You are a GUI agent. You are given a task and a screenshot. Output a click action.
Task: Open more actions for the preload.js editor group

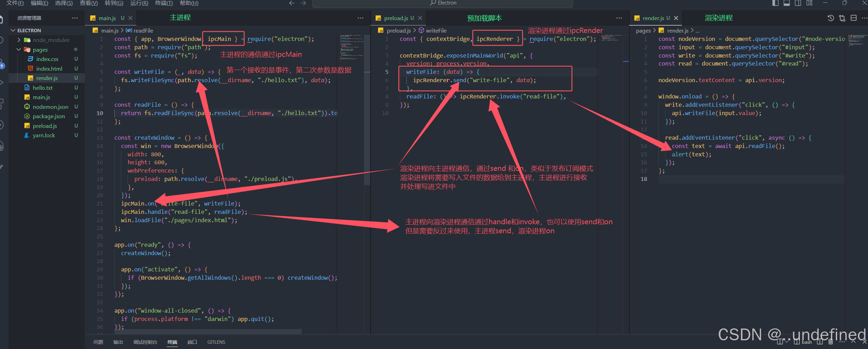[x=619, y=18]
